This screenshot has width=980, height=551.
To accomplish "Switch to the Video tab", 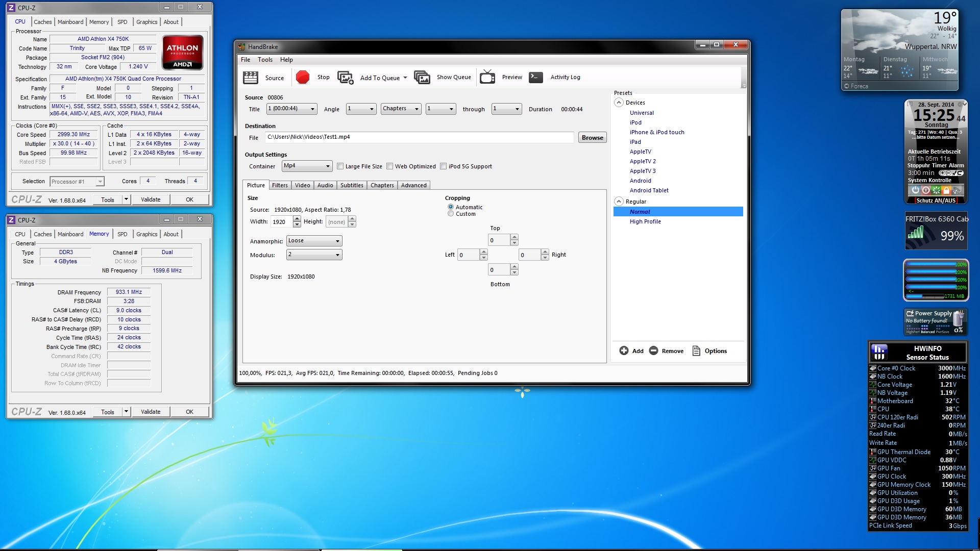I will 302,185.
